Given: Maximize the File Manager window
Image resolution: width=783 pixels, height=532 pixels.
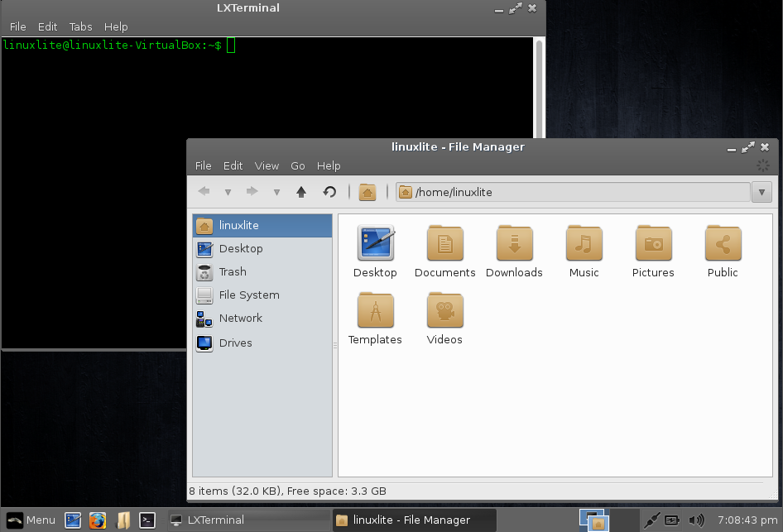Looking at the screenshot, I should tap(748, 147).
